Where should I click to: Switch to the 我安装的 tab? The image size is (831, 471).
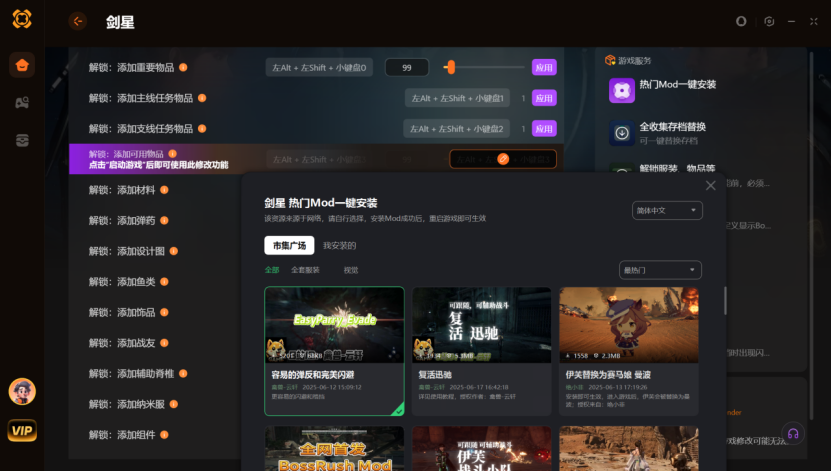[x=339, y=245]
